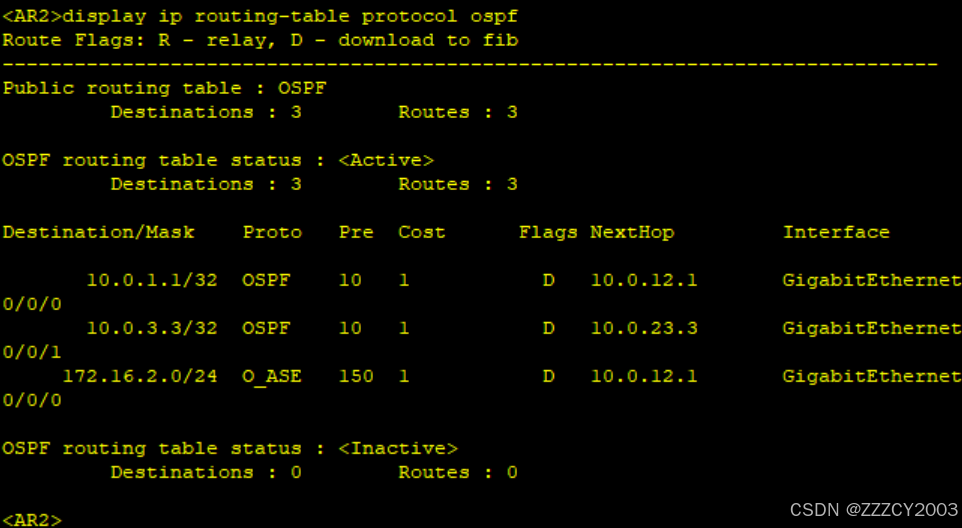
Task: Click the Destination/Mask column header
Action: coord(98,232)
